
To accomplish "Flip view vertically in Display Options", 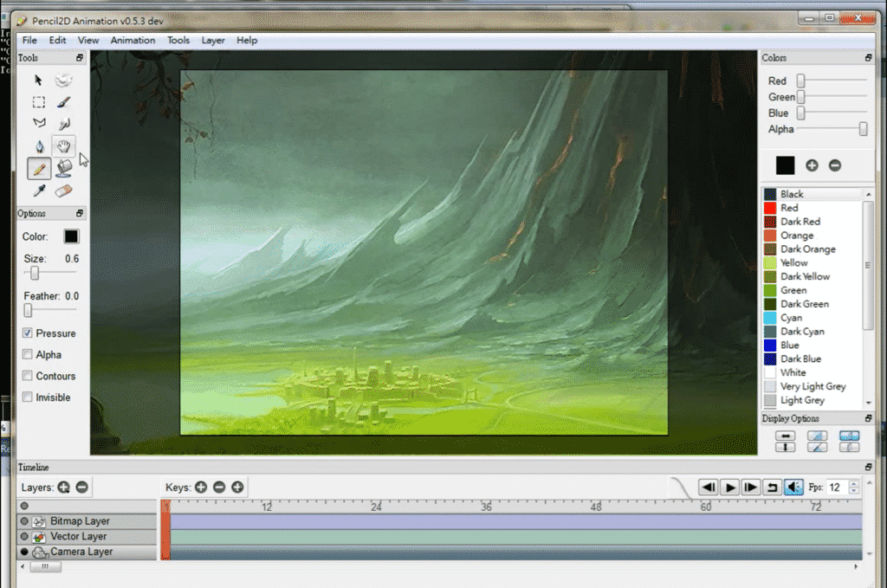I will click(785, 447).
